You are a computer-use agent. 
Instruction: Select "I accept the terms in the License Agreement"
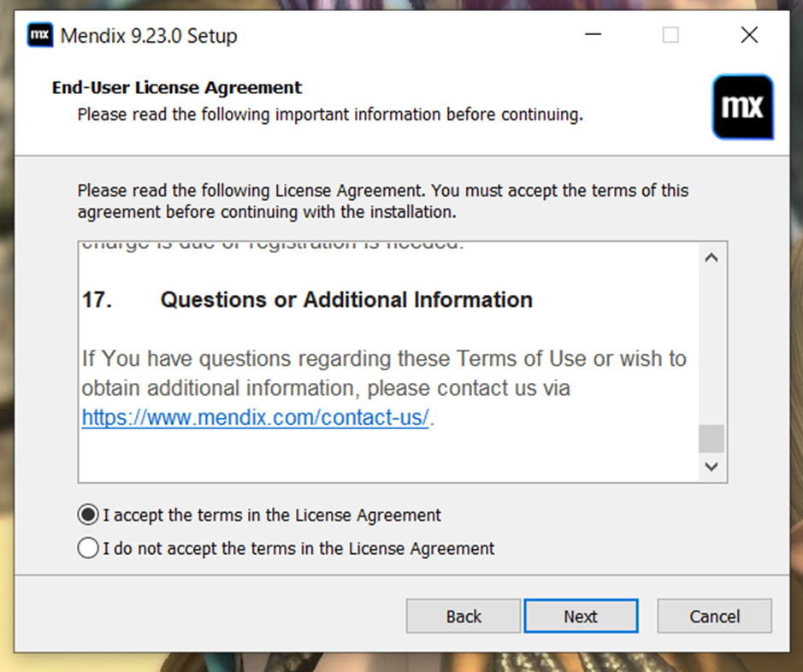click(87, 515)
